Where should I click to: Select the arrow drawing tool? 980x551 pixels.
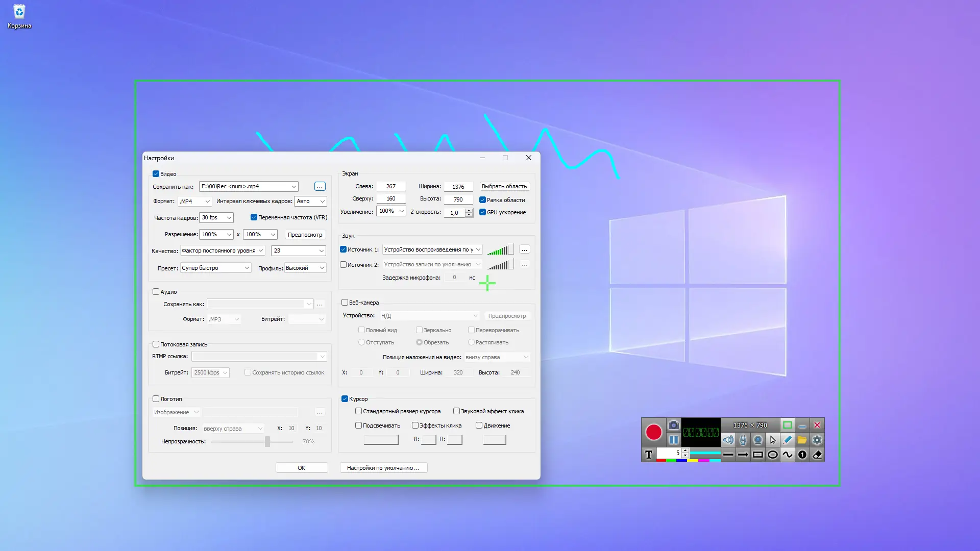pos(743,455)
